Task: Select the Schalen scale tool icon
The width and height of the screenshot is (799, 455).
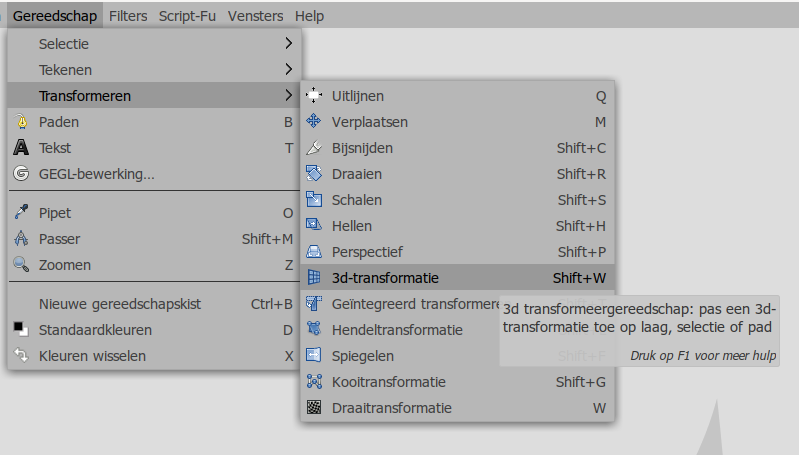Action: pyautogui.click(x=314, y=199)
